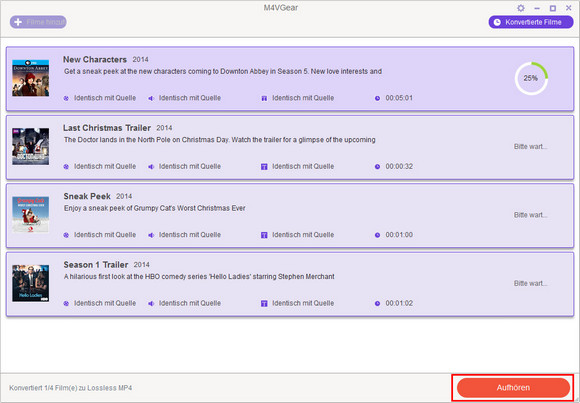Click audio icon in New Characters row
The width and height of the screenshot is (580, 403).
point(151,98)
